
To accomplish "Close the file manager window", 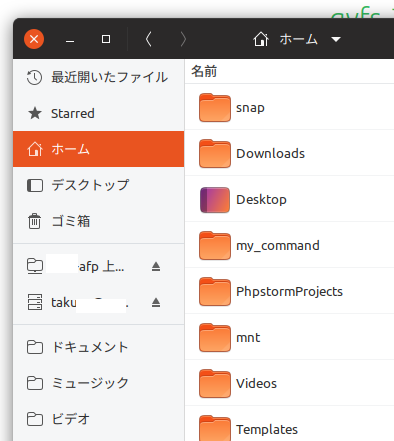I will pyautogui.click(x=34, y=39).
